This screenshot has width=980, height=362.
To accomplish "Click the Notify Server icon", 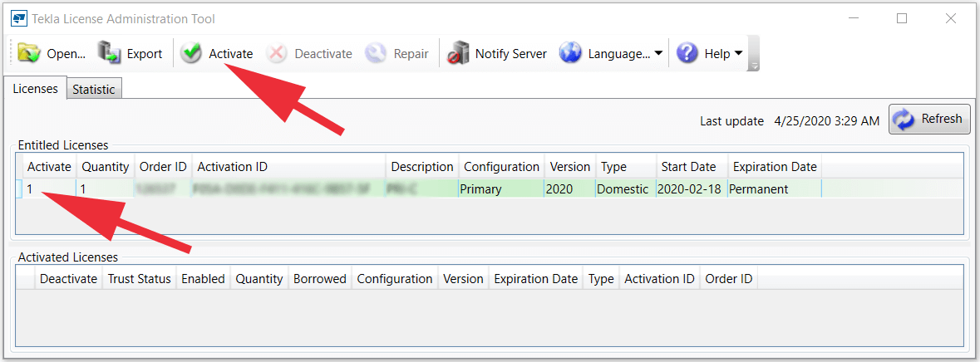I will [457, 54].
